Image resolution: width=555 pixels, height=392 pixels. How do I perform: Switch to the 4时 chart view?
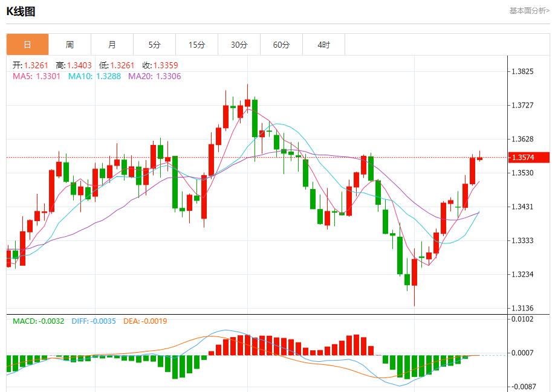tap(324, 44)
